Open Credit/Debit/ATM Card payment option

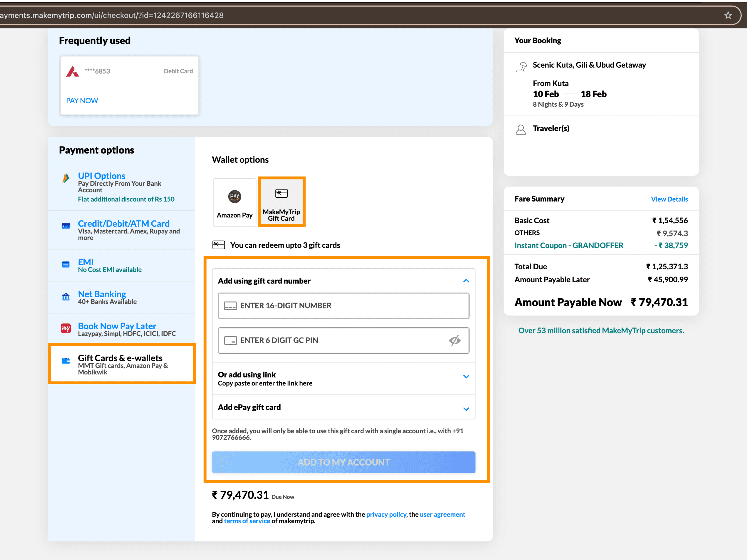123,224
